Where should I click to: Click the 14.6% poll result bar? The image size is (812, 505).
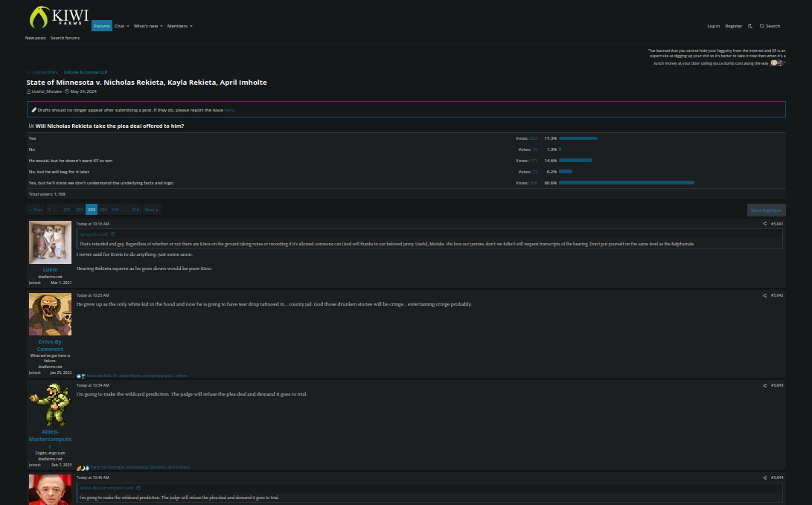[575, 161]
